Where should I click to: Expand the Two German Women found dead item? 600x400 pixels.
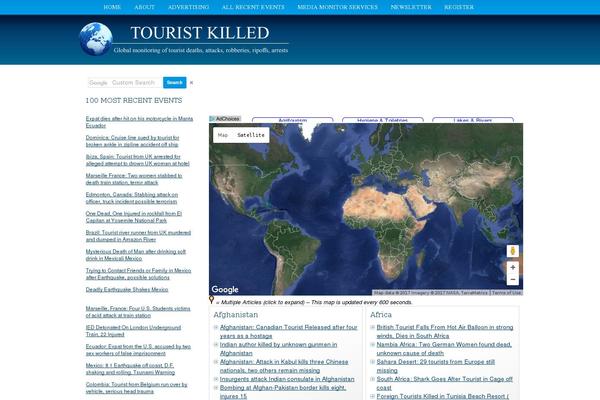click(372, 344)
